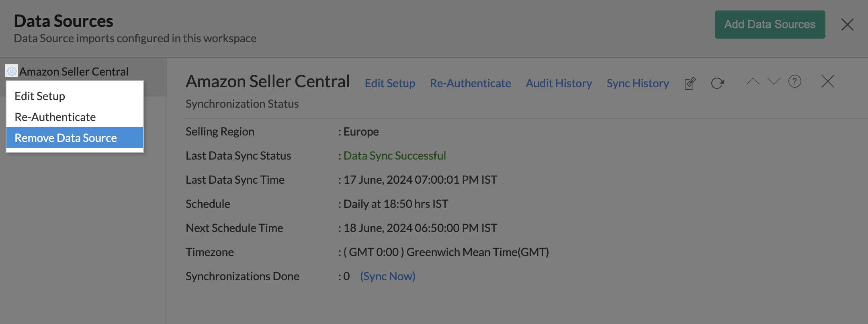This screenshot has height=324, width=868.
Task: Click the gear icon beside Amazon Seller Central
Action: (11, 71)
